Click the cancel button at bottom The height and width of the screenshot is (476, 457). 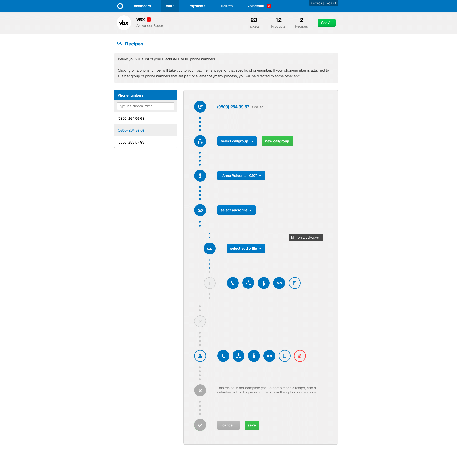click(228, 425)
